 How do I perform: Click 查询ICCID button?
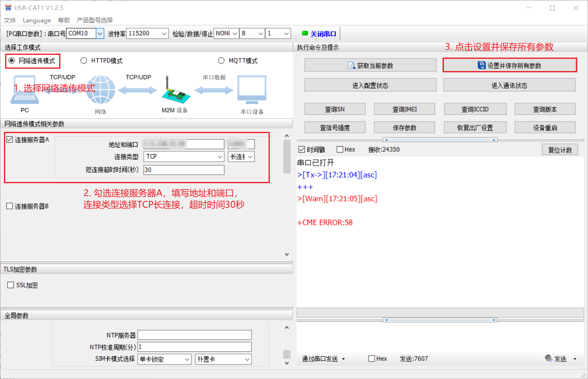[475, 109]
